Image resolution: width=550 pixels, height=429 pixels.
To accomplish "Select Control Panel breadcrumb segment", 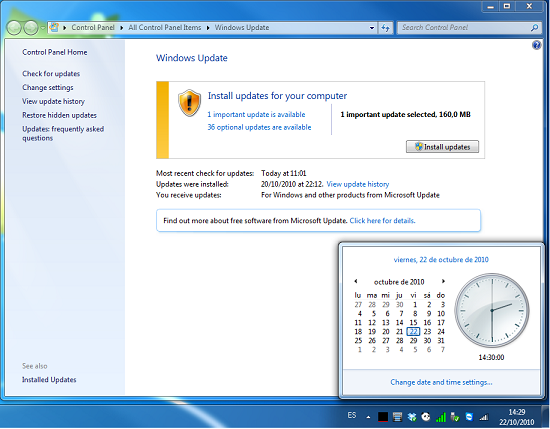I will click(93, 28).
